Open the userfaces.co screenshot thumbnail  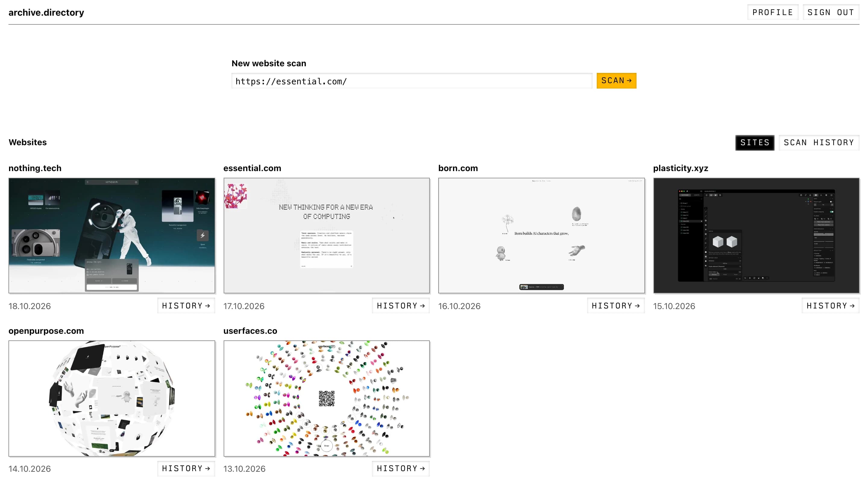click(326, 399)
